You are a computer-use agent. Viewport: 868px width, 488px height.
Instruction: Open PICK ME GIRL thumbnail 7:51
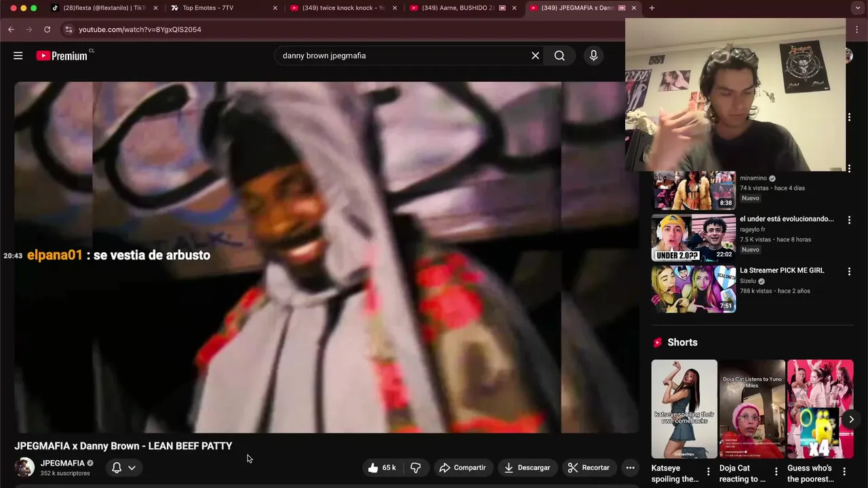[693, 289]
